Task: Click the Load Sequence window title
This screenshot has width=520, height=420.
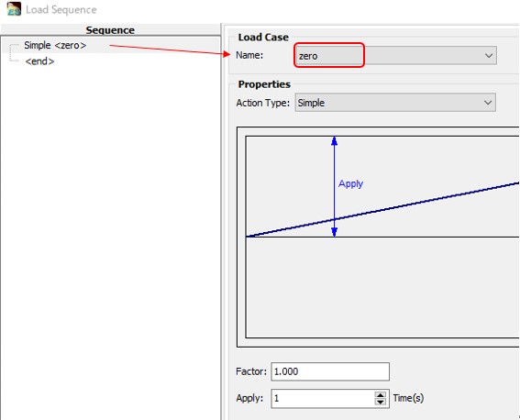Action: pos(61,9)
